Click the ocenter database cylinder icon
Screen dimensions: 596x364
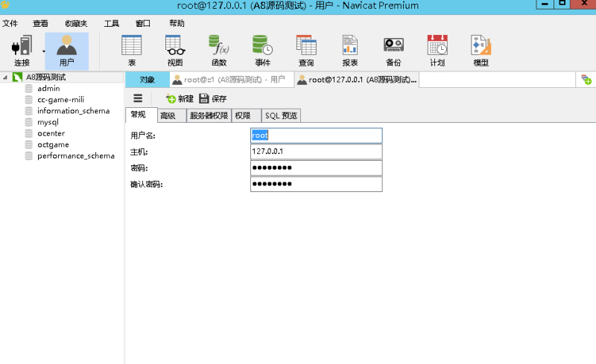click(28, 133)
